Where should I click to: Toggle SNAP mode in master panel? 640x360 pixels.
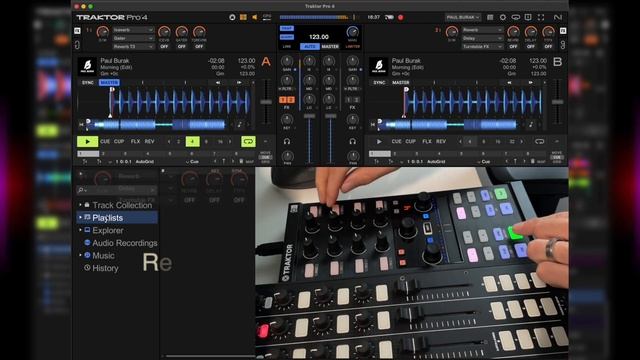[x=287, y=28]
